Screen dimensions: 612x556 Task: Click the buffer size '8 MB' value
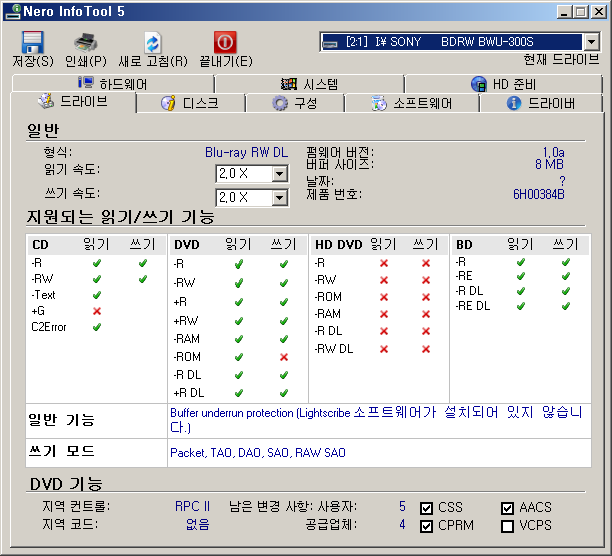[549, 164]
